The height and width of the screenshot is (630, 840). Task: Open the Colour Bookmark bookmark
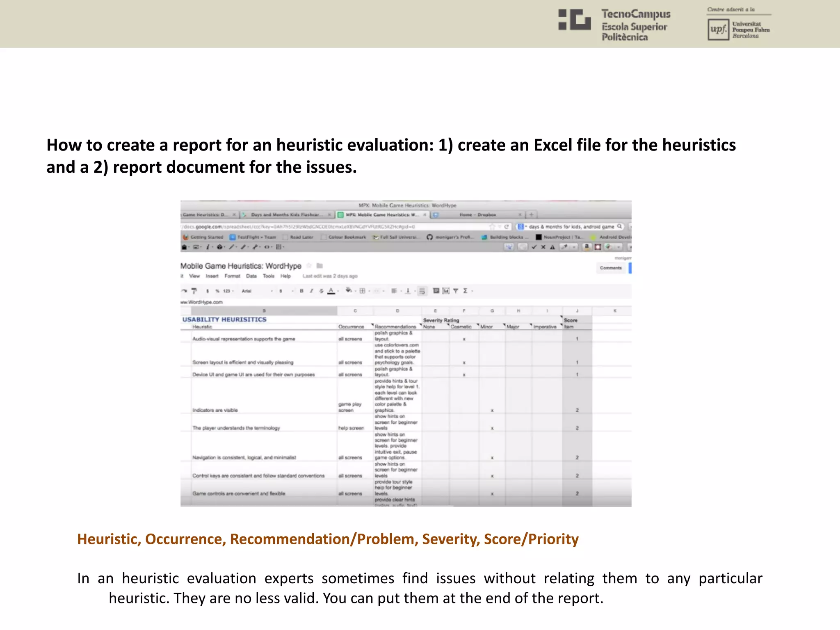pos(343,237)
